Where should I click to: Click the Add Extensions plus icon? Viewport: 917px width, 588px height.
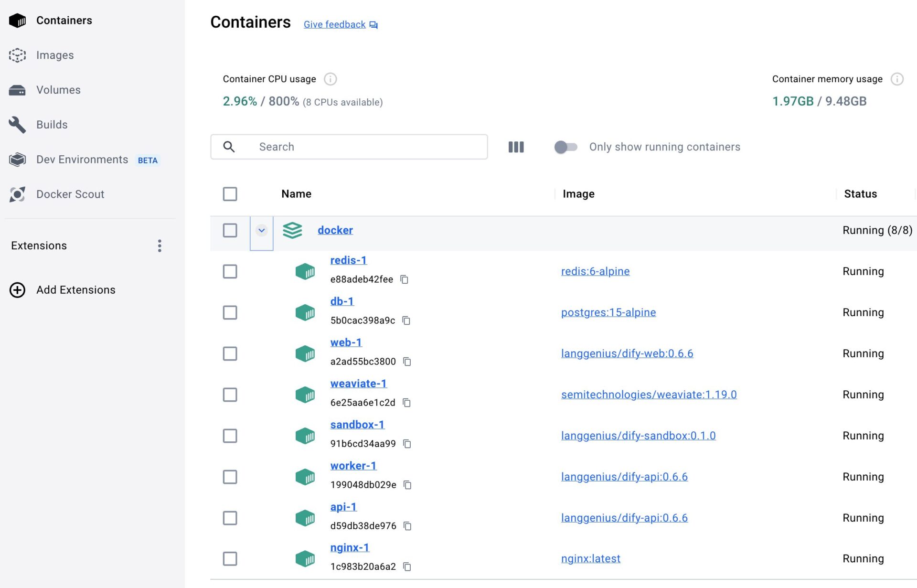(17, 290)
